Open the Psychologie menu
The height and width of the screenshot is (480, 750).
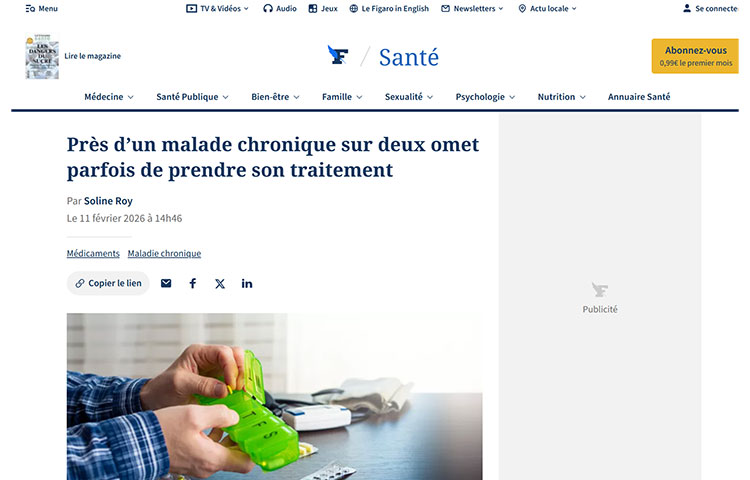point(485,97)
